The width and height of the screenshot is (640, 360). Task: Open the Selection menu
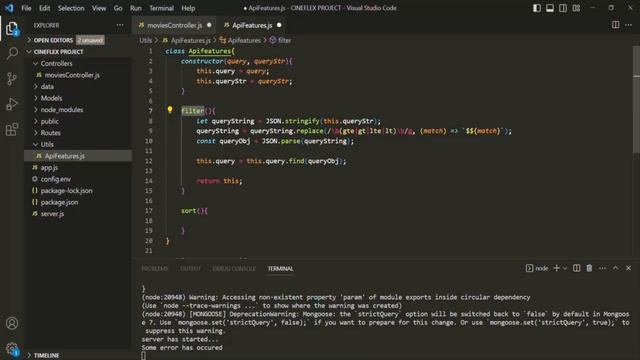click(71, 8)
